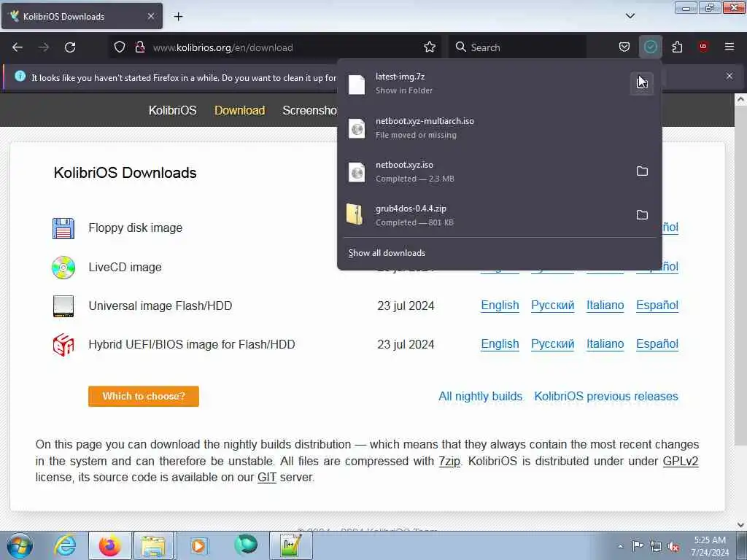The width and height of the screenshot is (747, 560).
Task: Open the Pocket save icon
Action: coord(624,47)
